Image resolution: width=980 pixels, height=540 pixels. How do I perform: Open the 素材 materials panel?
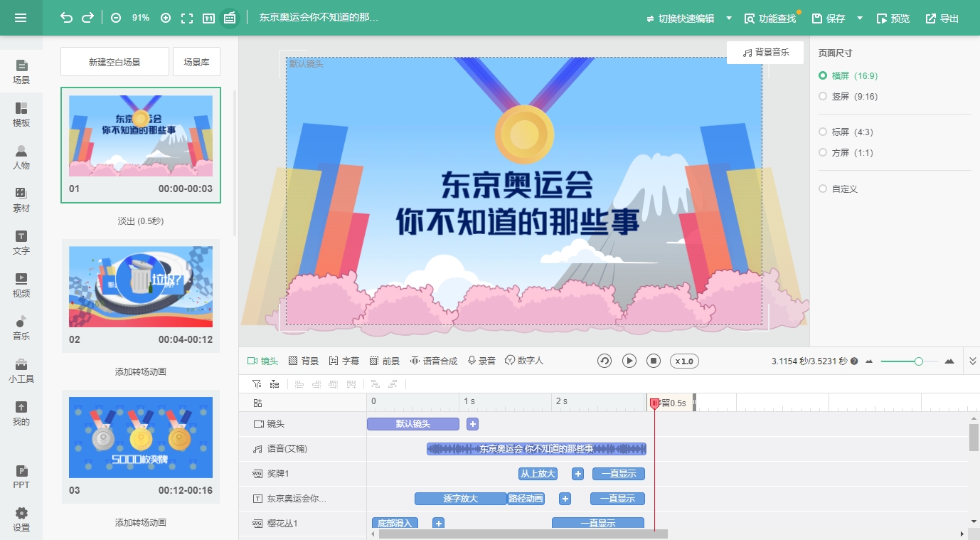[x=21, y=200]
